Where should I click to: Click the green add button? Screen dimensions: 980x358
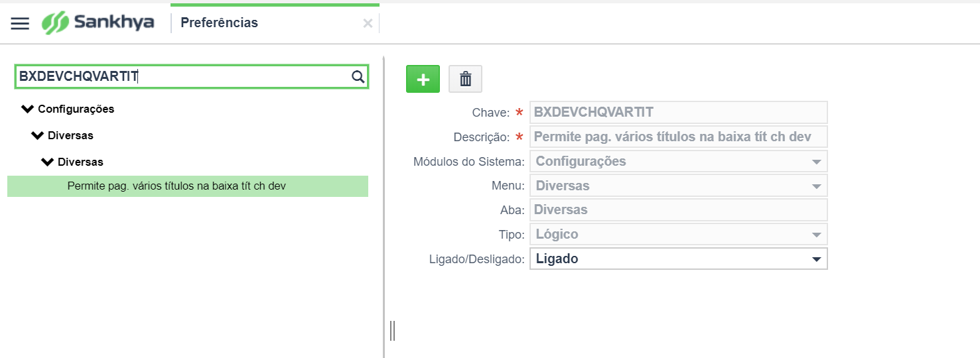(423, 79)
